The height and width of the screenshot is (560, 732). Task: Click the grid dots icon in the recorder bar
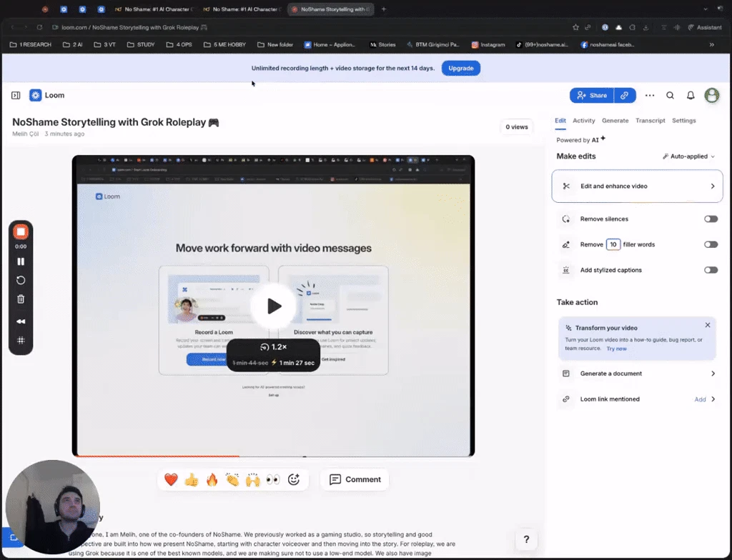pos(21,341)
